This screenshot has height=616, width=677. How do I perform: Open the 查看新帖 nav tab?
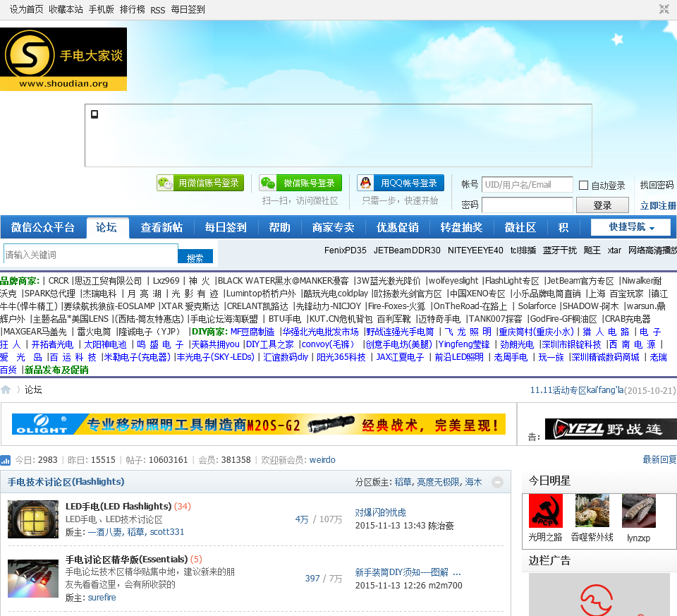click(161, 227)
